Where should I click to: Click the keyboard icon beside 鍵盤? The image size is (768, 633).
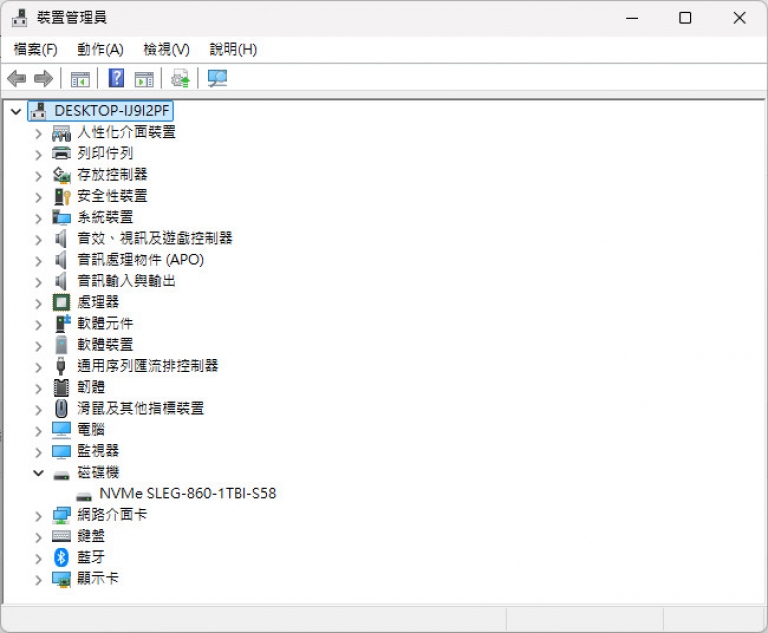coord(61,536)
